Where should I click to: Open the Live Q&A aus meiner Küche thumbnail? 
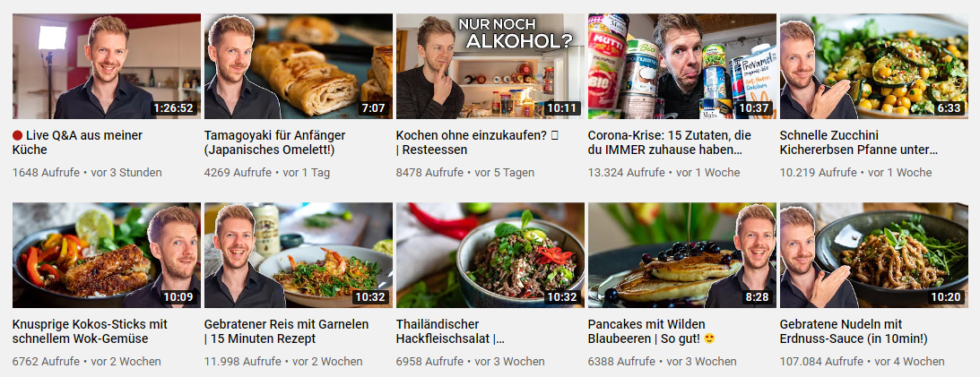pyautogui.click(x=107, y=66)
